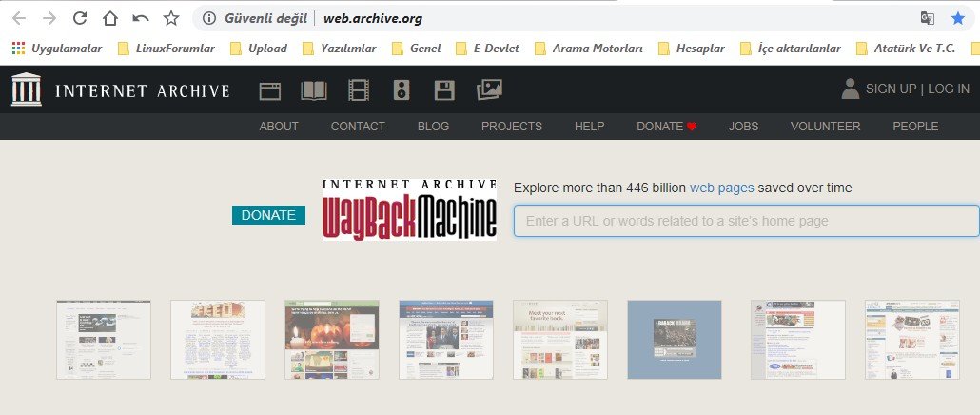Open the last archived site thumbnail on right

(x=912, y=340)
